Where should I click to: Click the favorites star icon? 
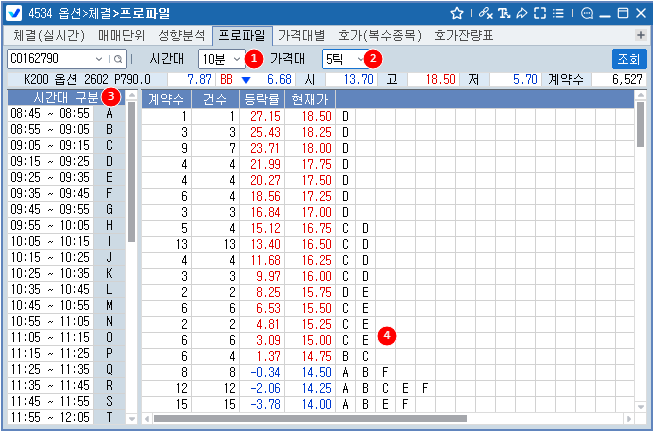457,13
